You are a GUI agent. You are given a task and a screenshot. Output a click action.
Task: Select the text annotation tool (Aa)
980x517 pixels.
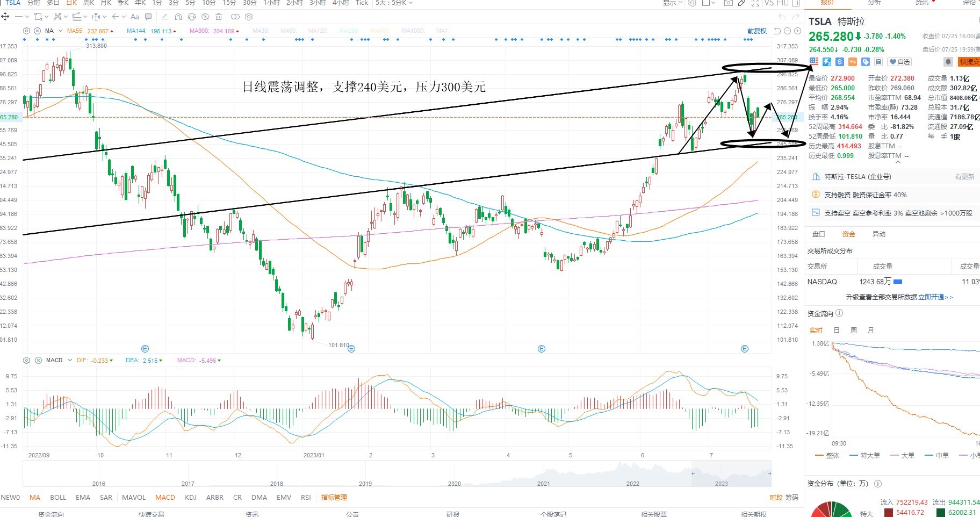tap(134, 17)
